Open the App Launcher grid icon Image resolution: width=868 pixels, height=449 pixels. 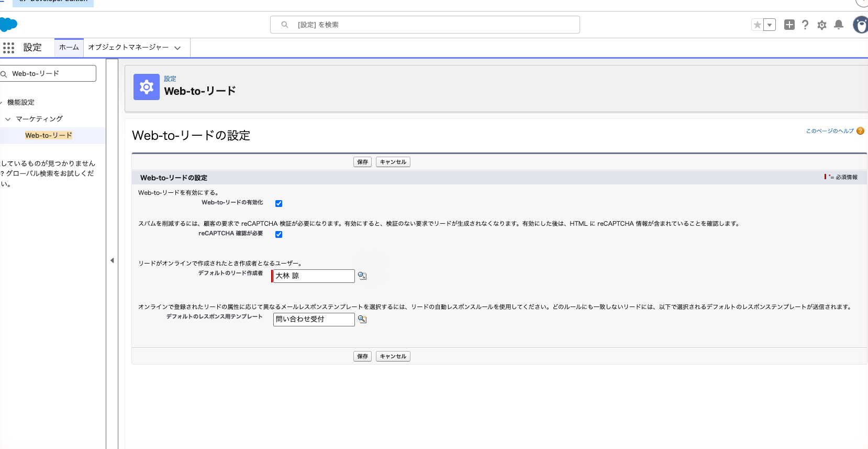8,48
